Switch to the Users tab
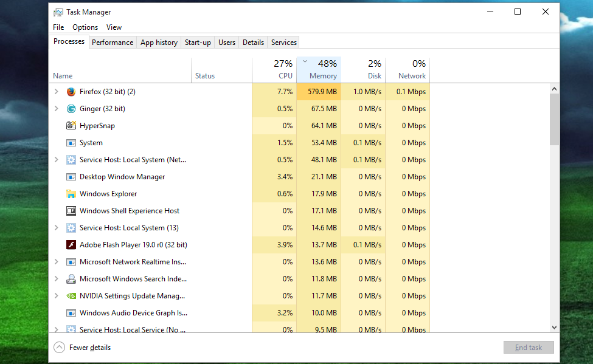Viewport: 593px width, 364px height. (226, 43)
